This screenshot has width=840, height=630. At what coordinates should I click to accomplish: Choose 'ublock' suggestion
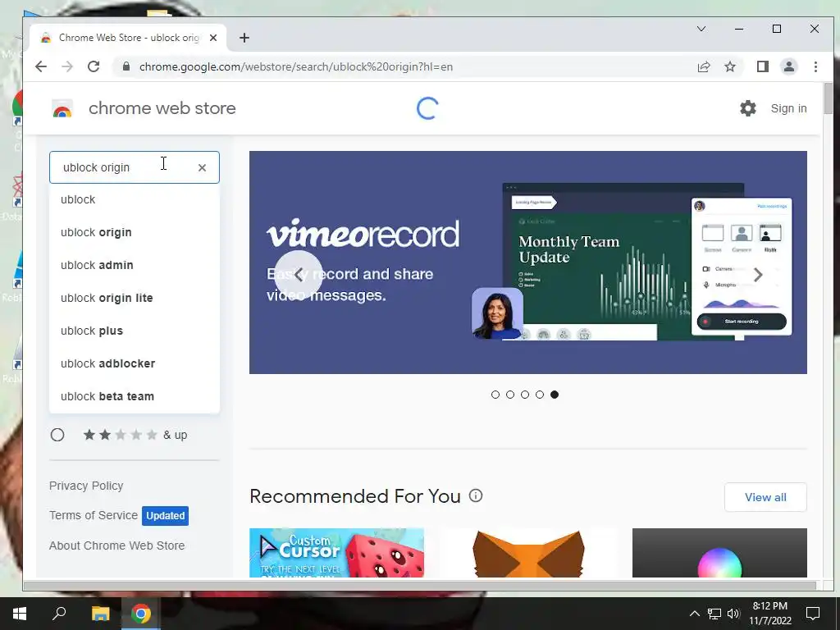coord(135,200)
